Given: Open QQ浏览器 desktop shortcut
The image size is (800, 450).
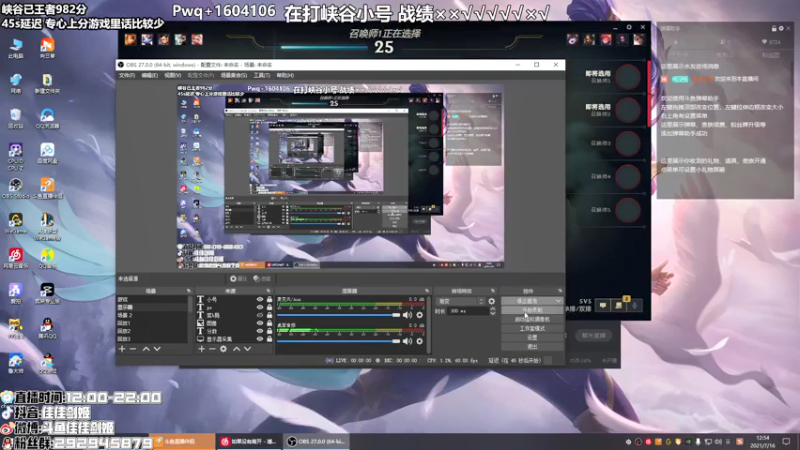Looking at the screenshot, I should (x=47, y=118).
